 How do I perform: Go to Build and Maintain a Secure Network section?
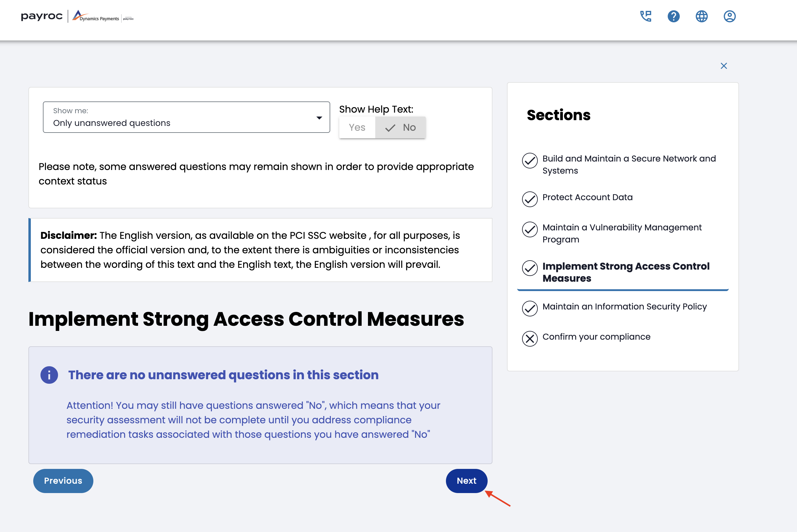click(629, 165)
